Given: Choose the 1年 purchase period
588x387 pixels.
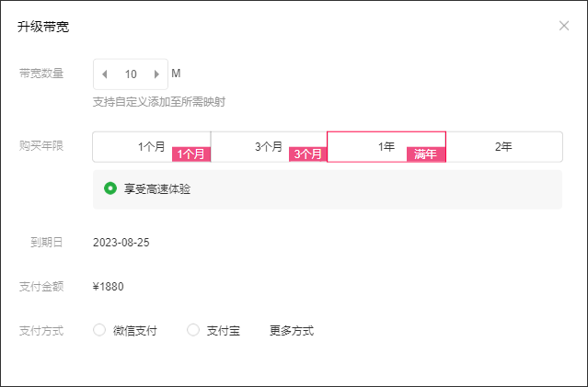Looking at the screenshot, I should point(386,146).
